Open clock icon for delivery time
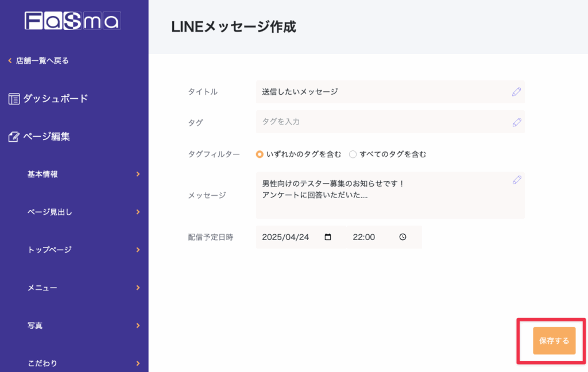 point(403,237)
